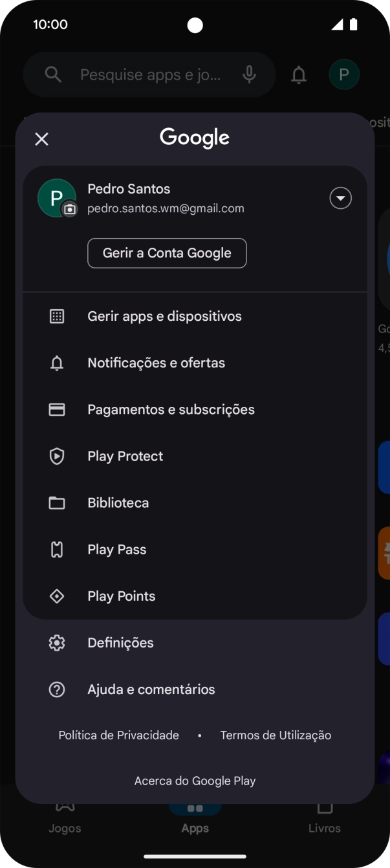
Task: Open Definições gear icon
Action: point(57,642)
